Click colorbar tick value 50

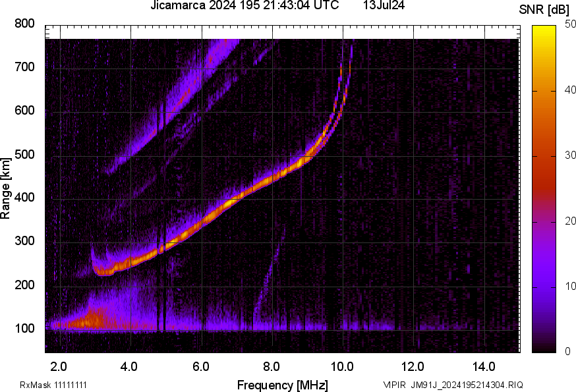coord(570,24)
